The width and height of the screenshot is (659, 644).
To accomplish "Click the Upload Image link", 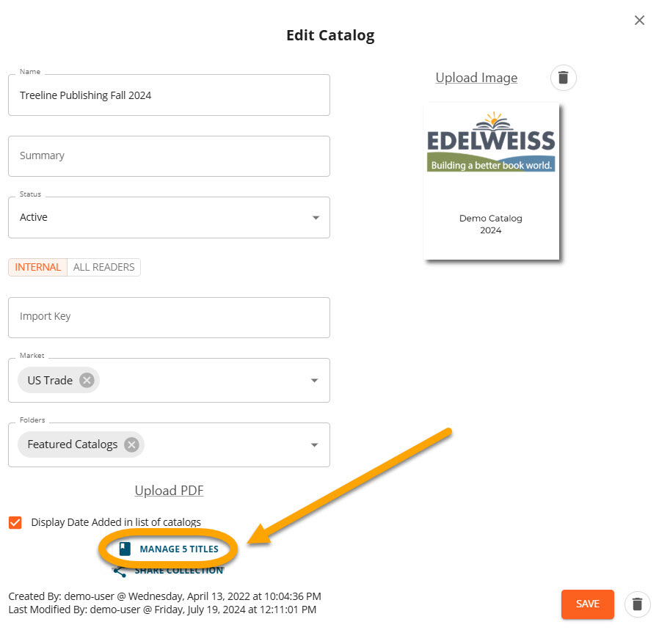I will pos(476,78).
